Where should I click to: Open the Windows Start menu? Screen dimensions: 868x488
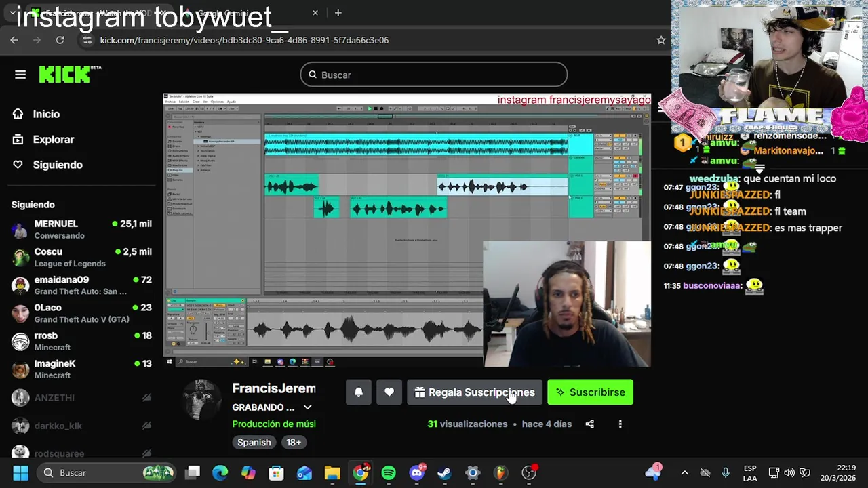point(20,472)
